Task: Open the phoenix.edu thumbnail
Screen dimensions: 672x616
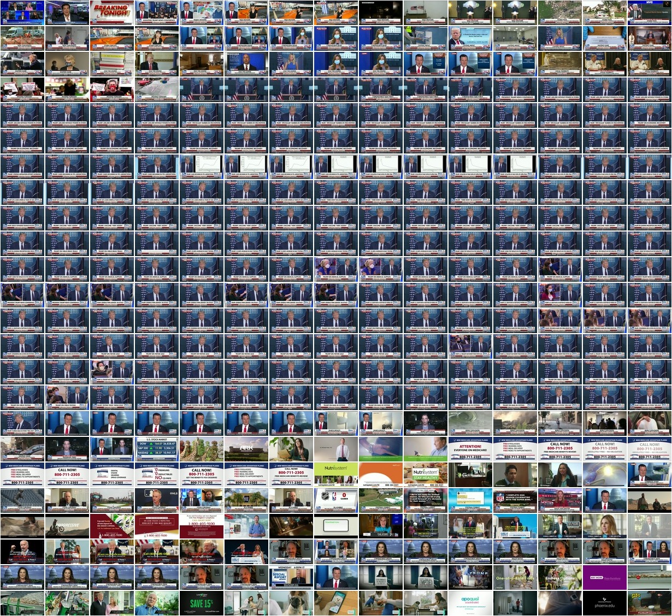Action: 604,602
